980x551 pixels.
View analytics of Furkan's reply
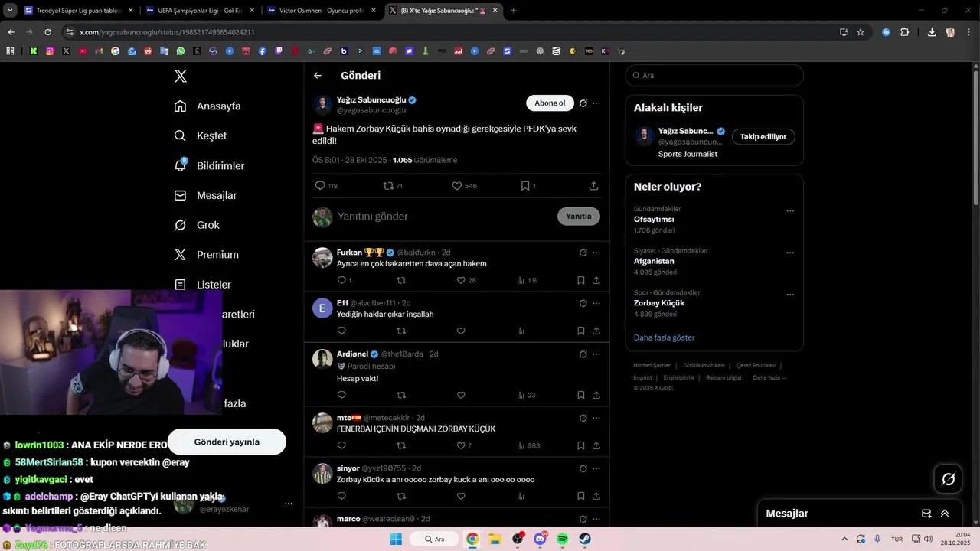521,280
